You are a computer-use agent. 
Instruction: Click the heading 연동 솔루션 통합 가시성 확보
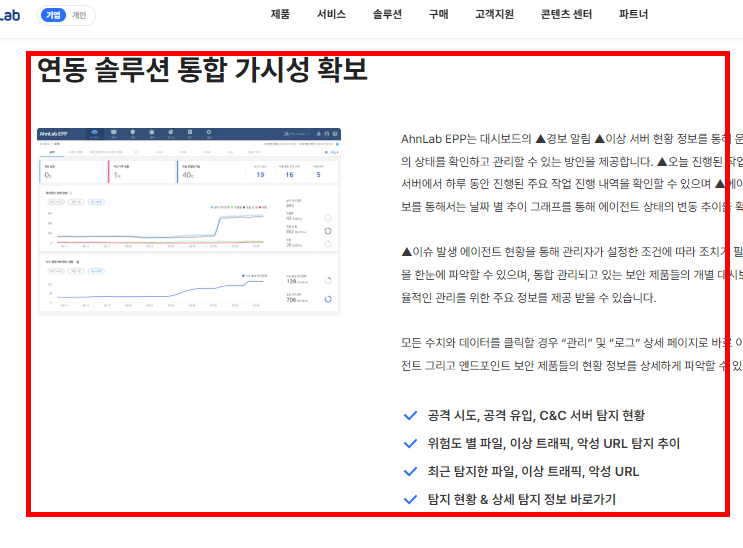pos(202,70)
